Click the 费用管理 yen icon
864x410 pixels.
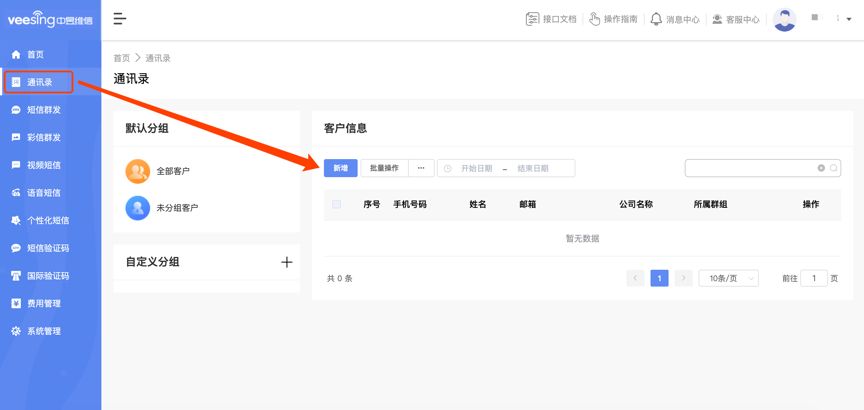pyautogui.click(x=16, y=303)
